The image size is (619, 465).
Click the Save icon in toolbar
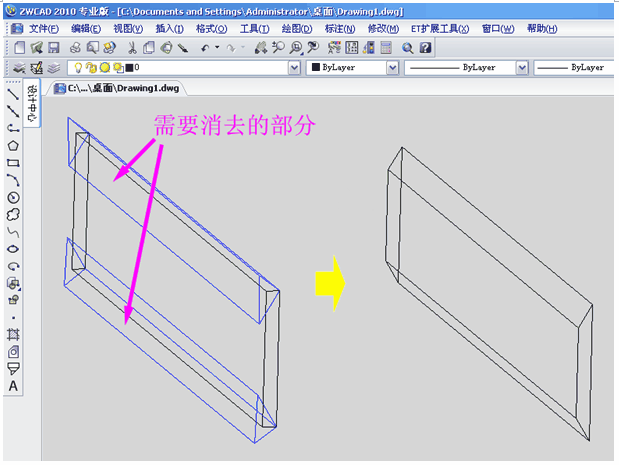[x=54, y=47]
